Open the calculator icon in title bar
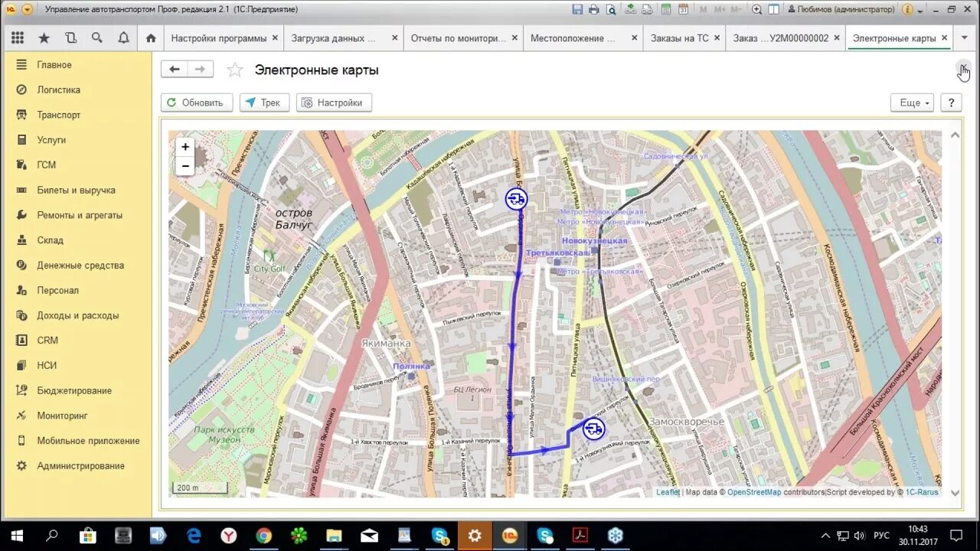This screenshot has height=551, width=980. pyautogui.click(x=666, y=9)
